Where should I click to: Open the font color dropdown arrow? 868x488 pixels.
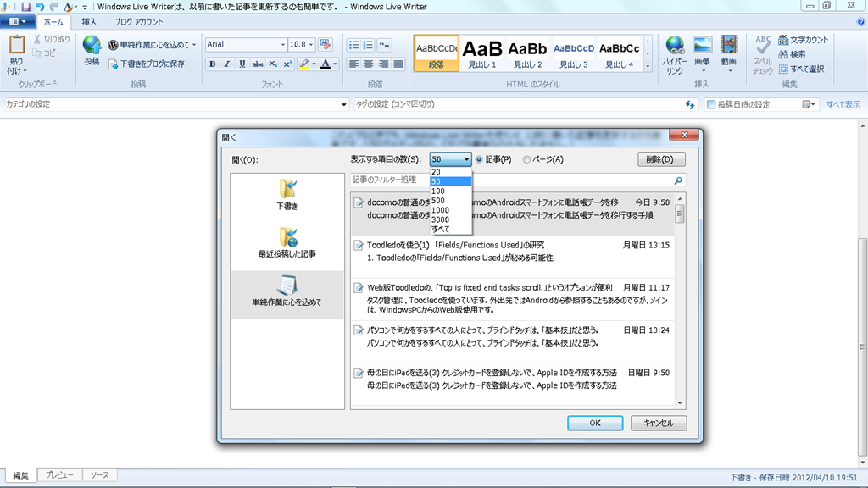tap(335, 64)
